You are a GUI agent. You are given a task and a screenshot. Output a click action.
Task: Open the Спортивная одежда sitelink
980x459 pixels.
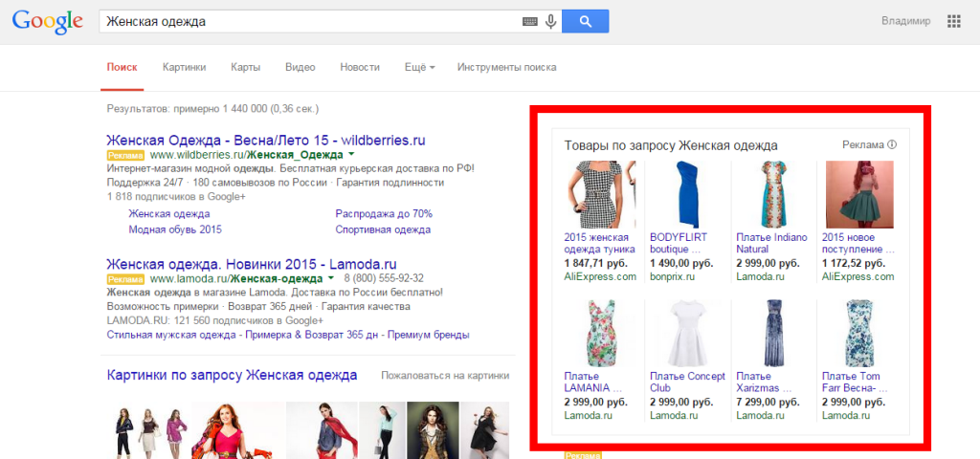(383, 229)
